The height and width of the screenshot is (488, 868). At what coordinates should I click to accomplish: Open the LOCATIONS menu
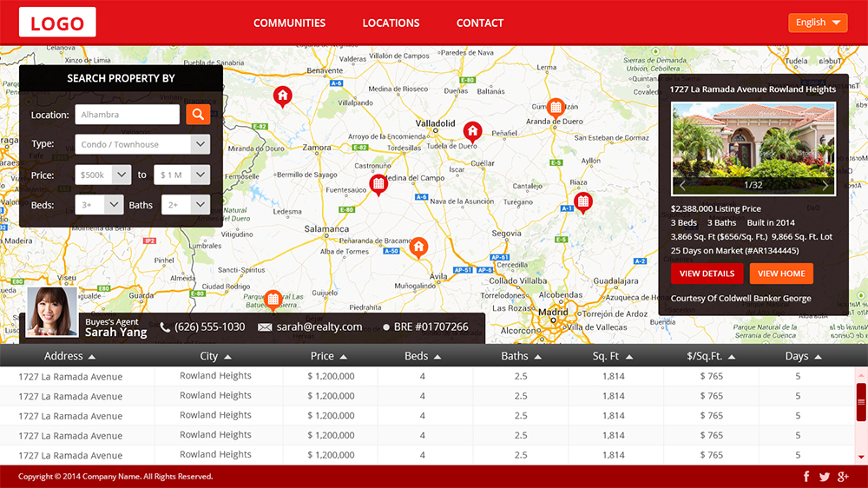coord(391,23)
